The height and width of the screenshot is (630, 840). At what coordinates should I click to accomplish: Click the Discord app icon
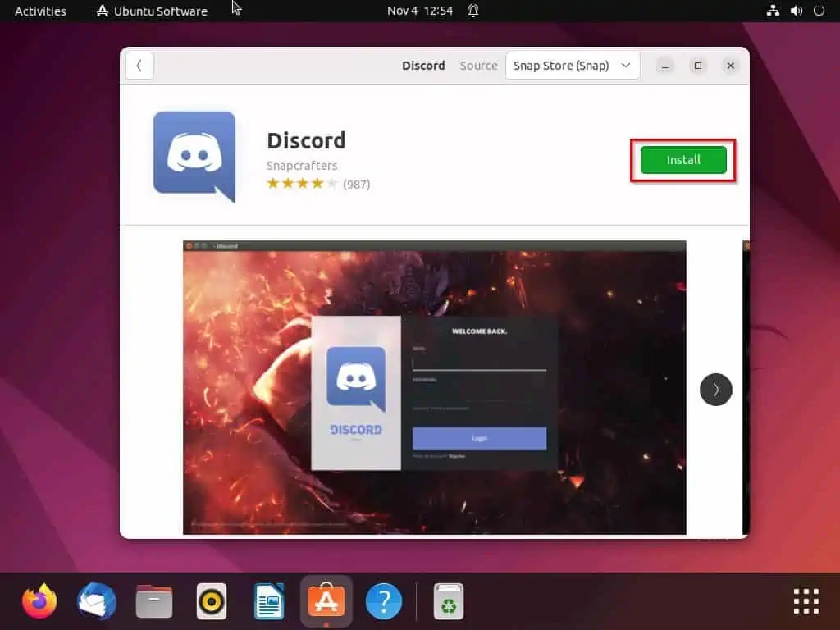click(194, 156)
